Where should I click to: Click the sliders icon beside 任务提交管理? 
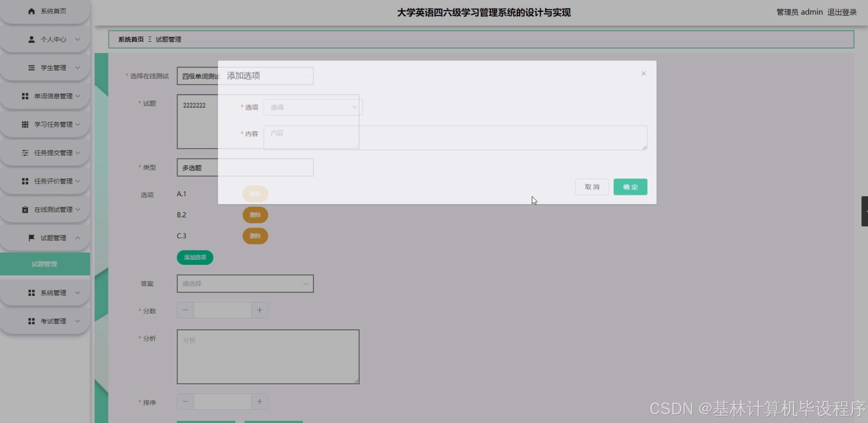[x=25, y=153]
